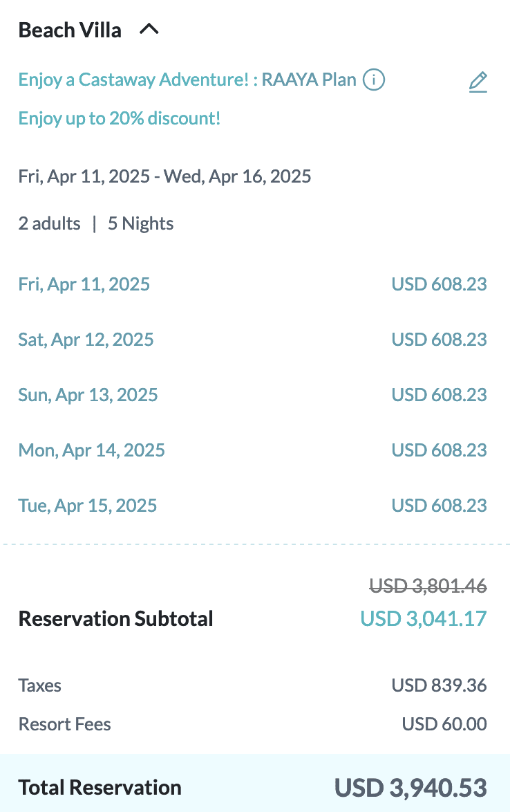This screenshot has width=510, height=812.
Task: Click the Total Reservation amount USD 3,940.53
Action: point(410,788)
